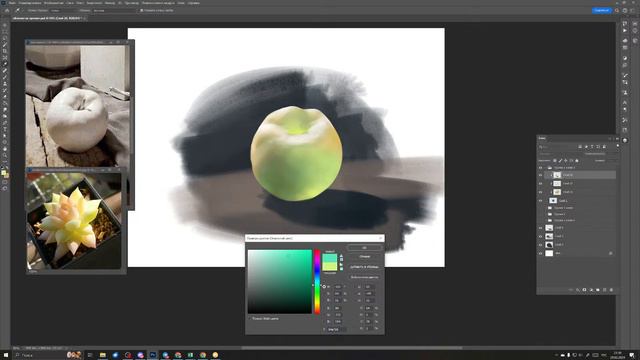Hide the layer with black blob thumbnail
This screenshot has width=640, height=360.
540,245
